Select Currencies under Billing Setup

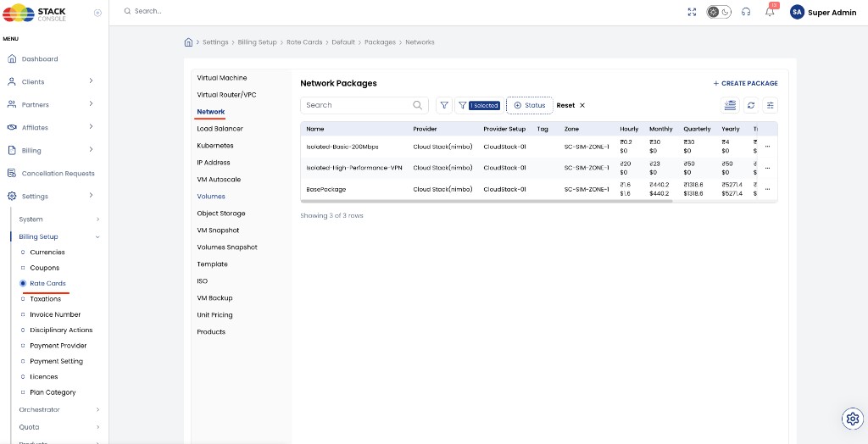click(47, 252)
